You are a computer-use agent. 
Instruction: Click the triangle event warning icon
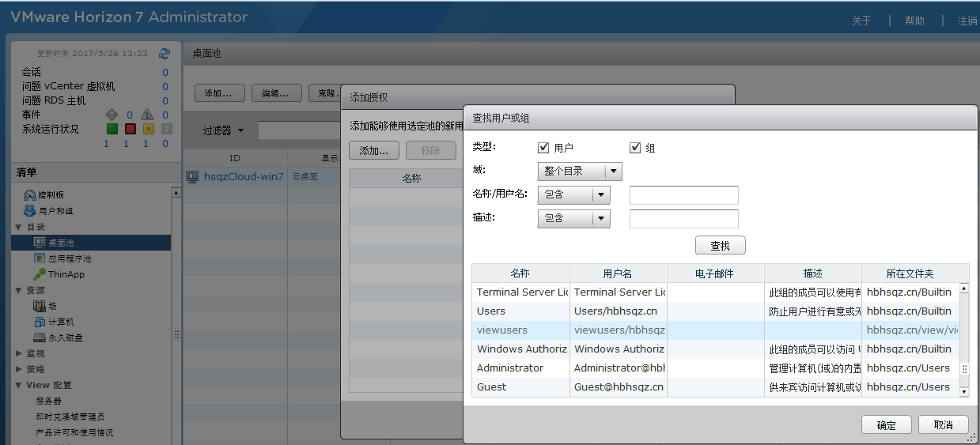(148, 115)
